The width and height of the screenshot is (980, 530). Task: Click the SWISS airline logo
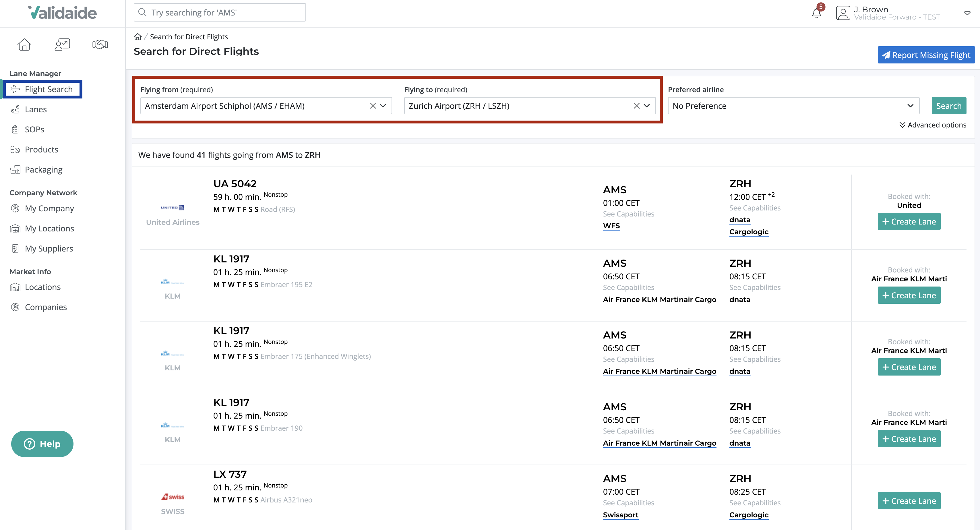point(173,496)
